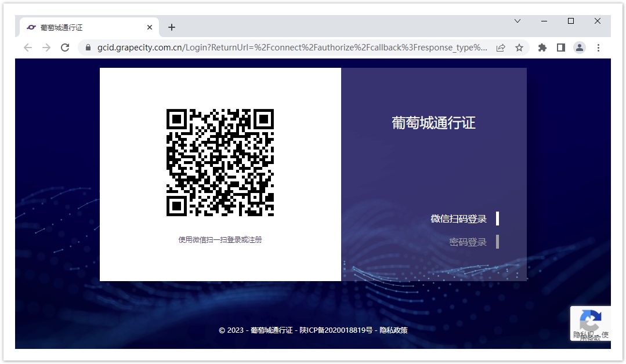Open Chrome's three-dot menu
Viewport: 626px width, 364px height.
tap(598, 48)
